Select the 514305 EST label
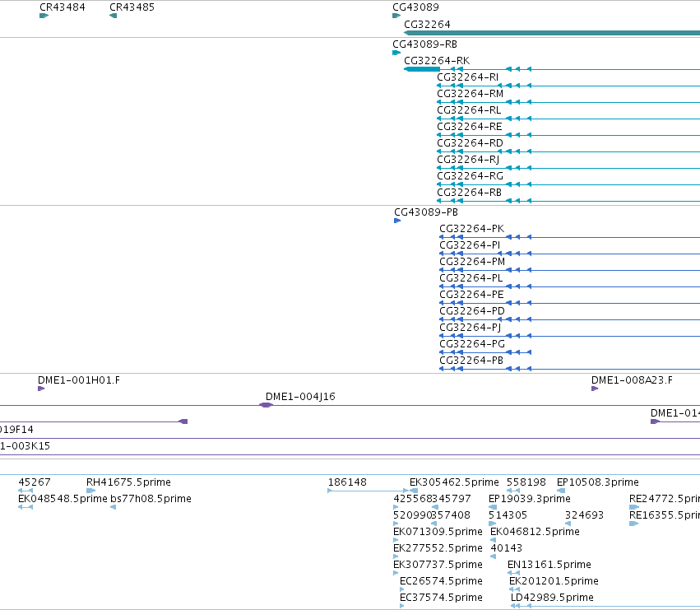This screenshot has height=610, width=700. [508, 515]
